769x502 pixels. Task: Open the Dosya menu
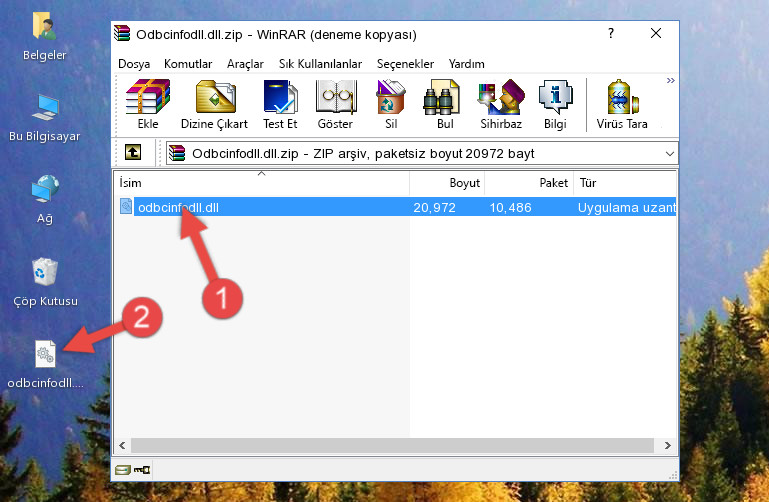[x=134, y=64]
